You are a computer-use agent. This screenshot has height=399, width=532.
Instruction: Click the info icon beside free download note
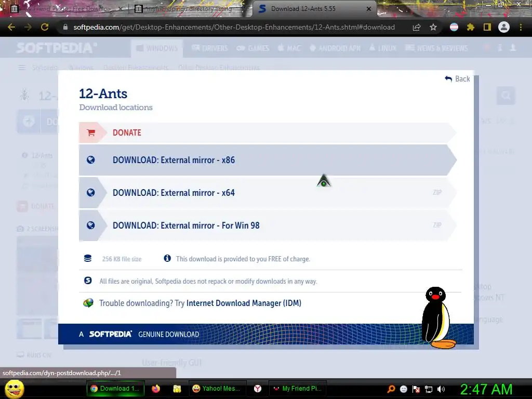[x=167, y=258]
